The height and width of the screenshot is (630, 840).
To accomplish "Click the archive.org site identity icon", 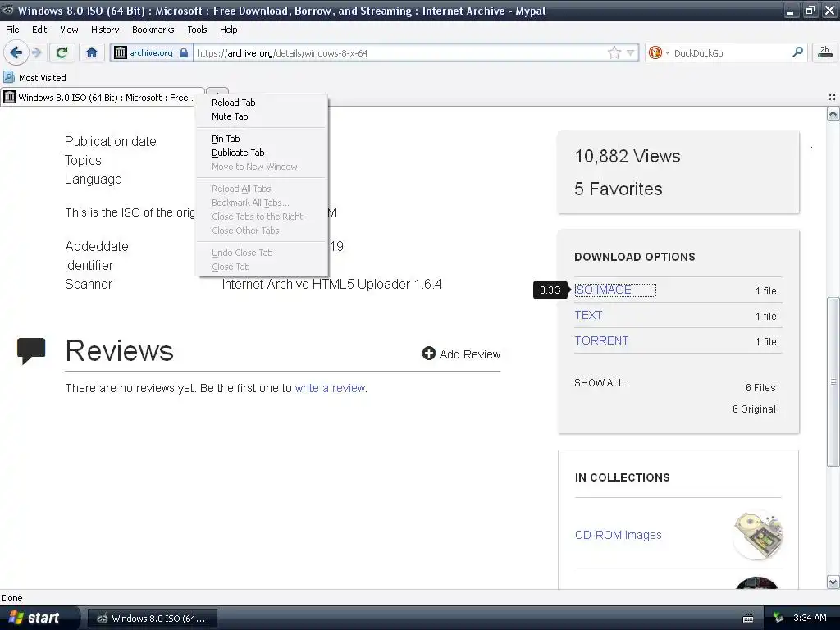I will pos(120,52).
